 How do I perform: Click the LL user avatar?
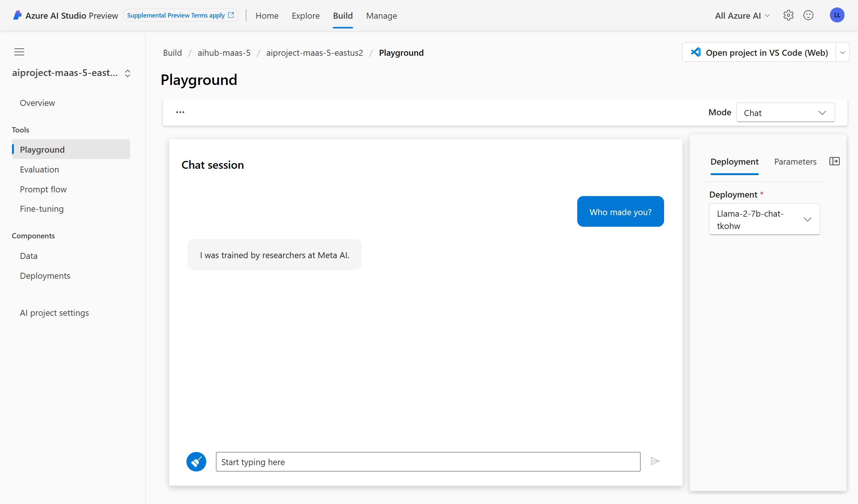tap(837, 15)
